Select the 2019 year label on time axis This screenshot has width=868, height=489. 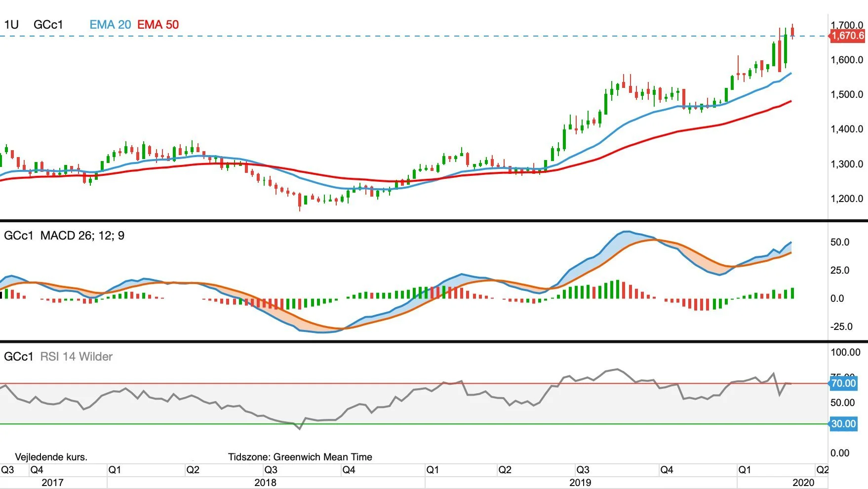tap(580, 483)
